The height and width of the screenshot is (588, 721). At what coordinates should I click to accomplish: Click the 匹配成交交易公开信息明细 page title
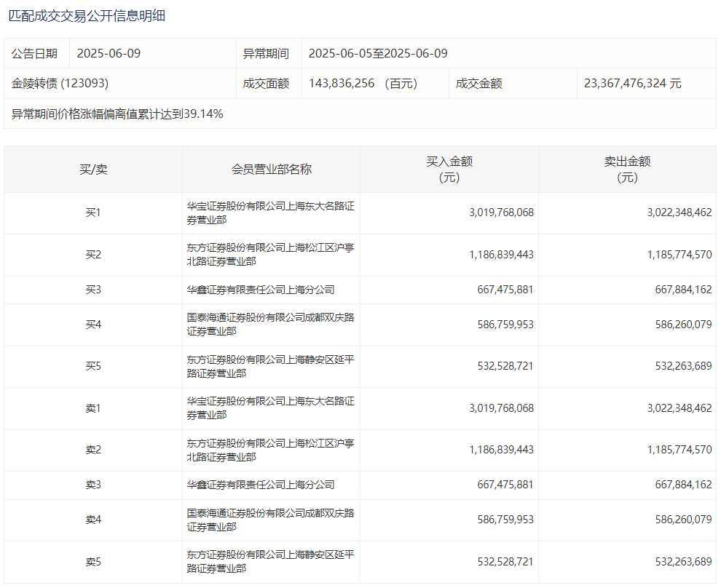click(x=87, y=15)
